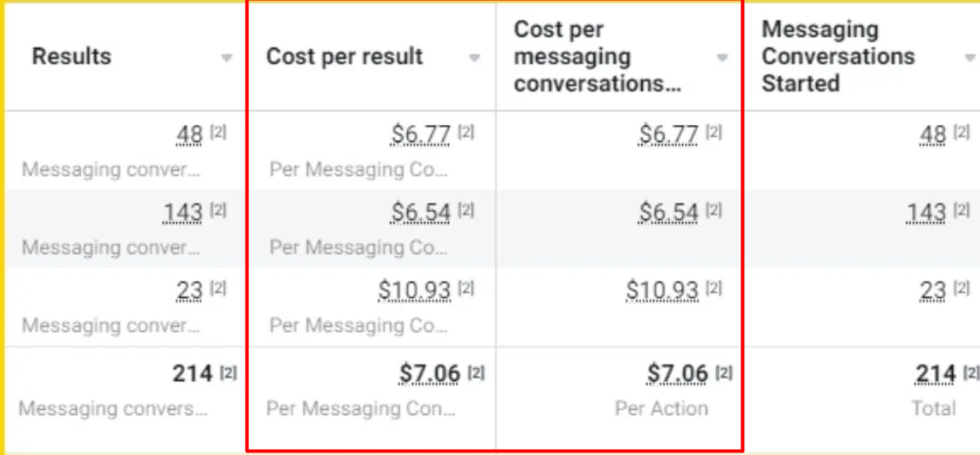
Task: Sort by the Cost per result header
Action: pyautogui.click(x=344, y=56)
